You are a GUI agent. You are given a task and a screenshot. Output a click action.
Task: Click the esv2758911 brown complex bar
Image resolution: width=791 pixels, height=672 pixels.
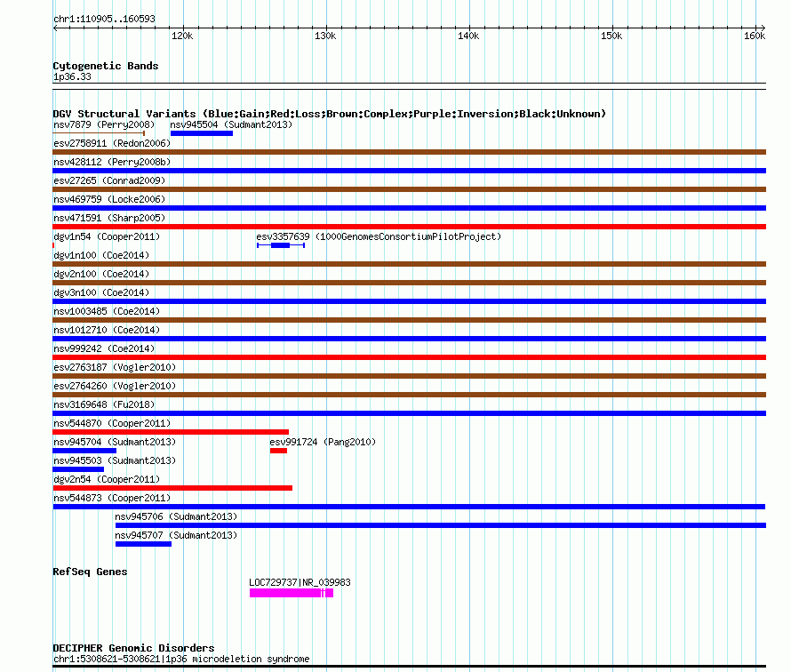[x=409, y=152]
